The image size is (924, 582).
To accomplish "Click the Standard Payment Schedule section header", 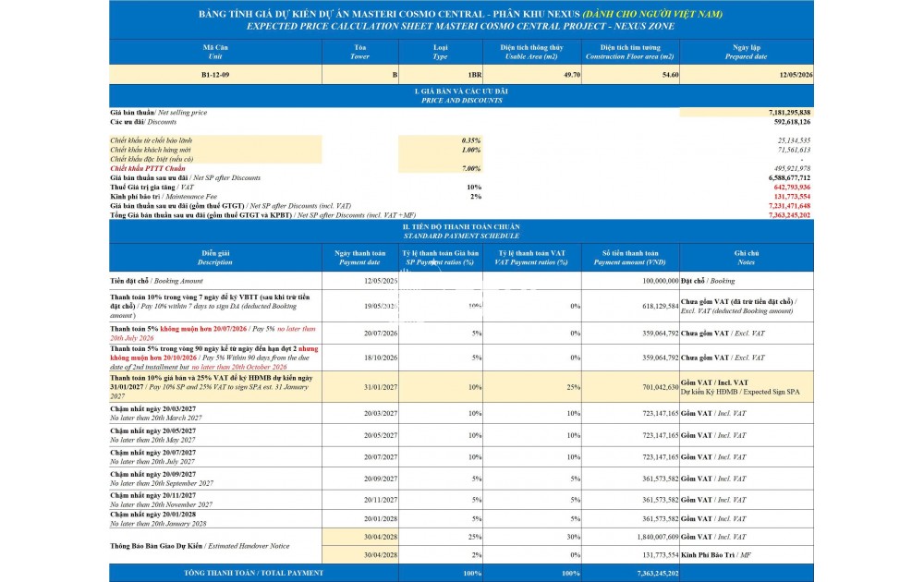I will 461,231.
